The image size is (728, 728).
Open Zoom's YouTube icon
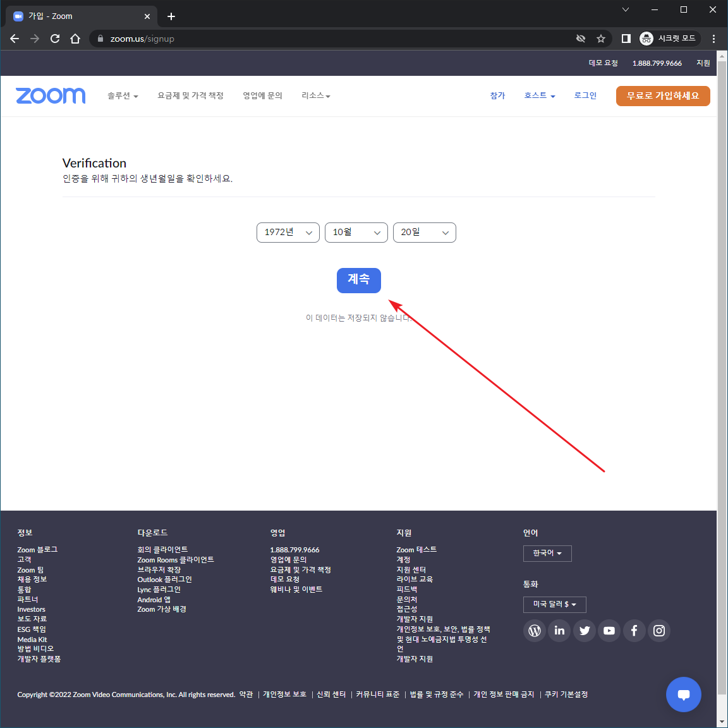[609, 631]
